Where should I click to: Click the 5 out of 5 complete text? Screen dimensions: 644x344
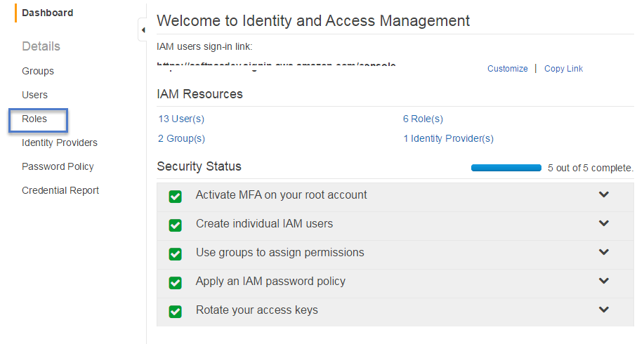[x=590, y=168]
